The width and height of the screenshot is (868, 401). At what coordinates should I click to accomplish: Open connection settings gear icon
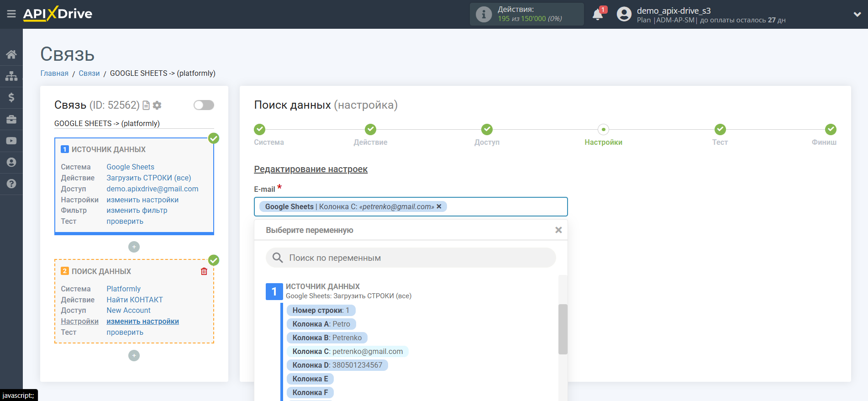pyautogui.click(x=157, y=106)
